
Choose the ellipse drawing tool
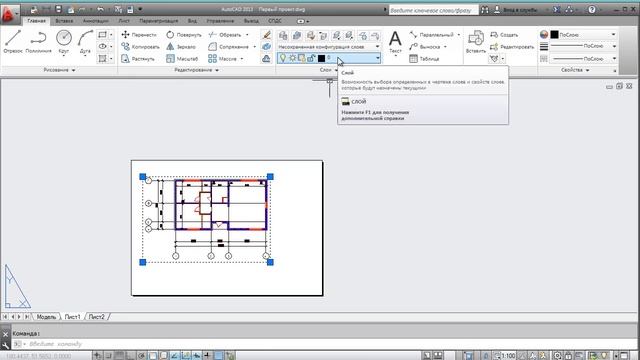point(102,47)
